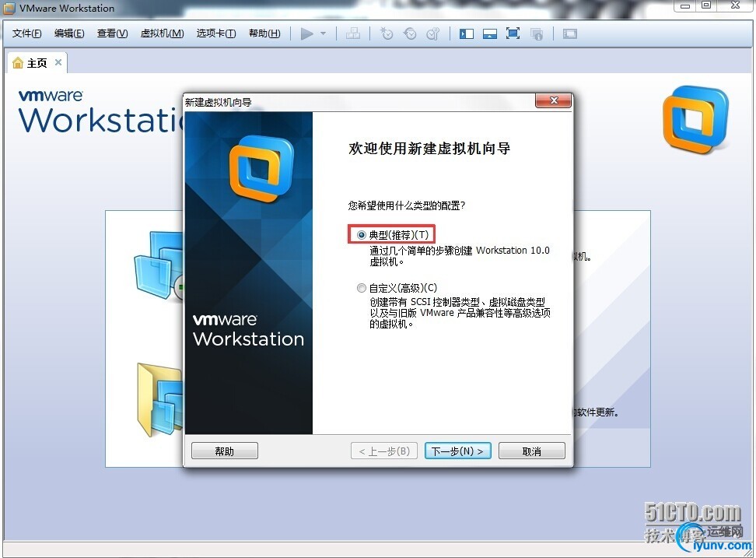
Task: Click the 帮助 button in wizard
Action: (225, 451)
